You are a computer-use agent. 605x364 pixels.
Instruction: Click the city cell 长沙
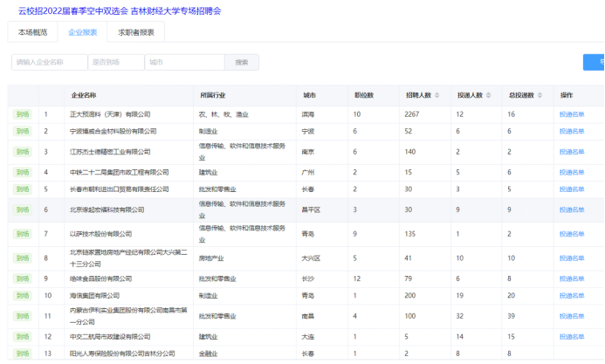click(x=308, y=278)
